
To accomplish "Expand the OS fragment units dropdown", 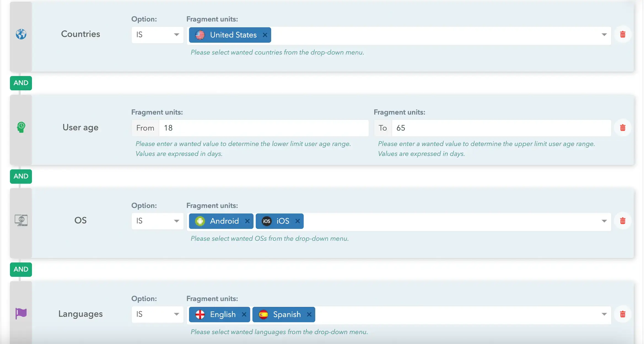I will [604, 221].
